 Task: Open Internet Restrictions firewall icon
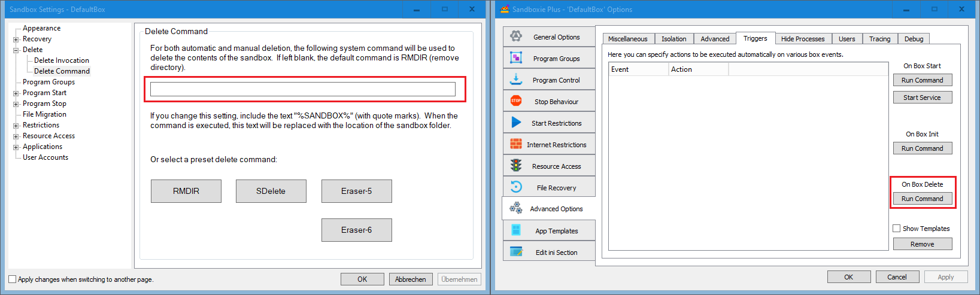coord(516,144)
